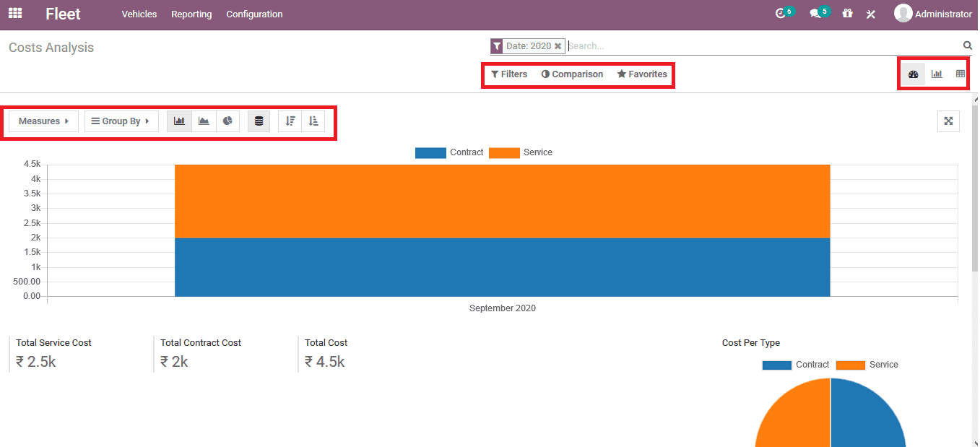Open the Comparison dropdown
The image size is (980, 447).
[x=572, y=74]
